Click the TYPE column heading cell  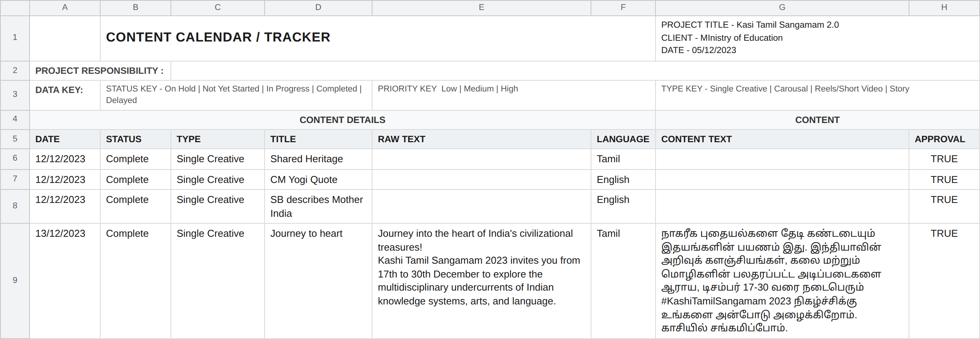[x=218, y=139]
